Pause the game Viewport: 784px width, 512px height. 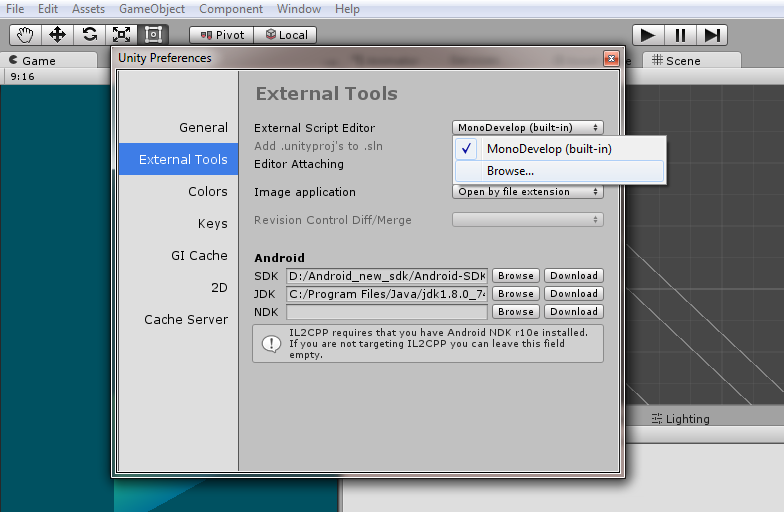click(x=680, y=35)
